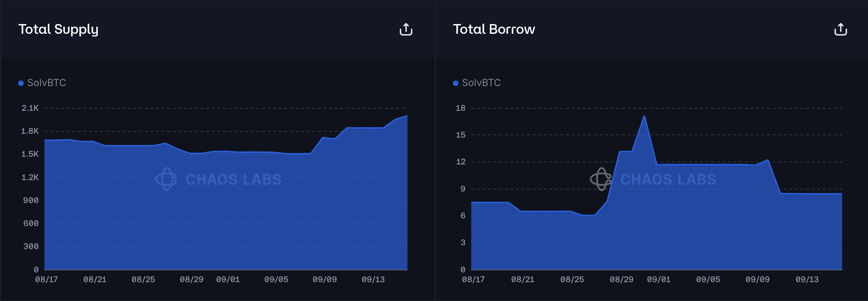Click Chaos Labs logo in Total Supply chart
The image size is (868, 301).
(166, 179)
